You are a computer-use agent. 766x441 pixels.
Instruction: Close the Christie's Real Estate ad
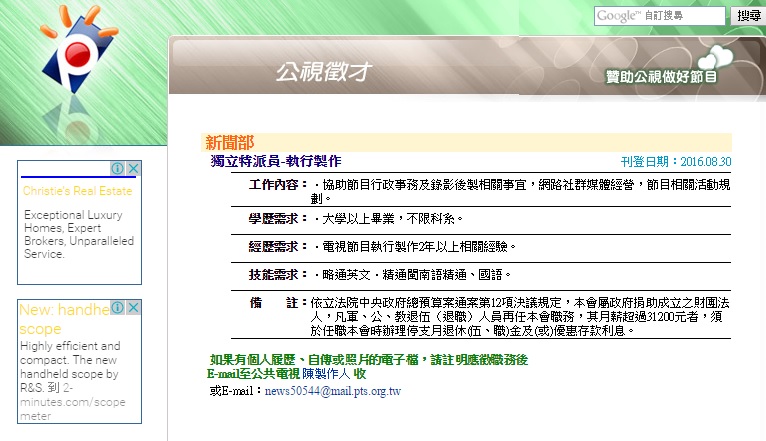point(133,169)
